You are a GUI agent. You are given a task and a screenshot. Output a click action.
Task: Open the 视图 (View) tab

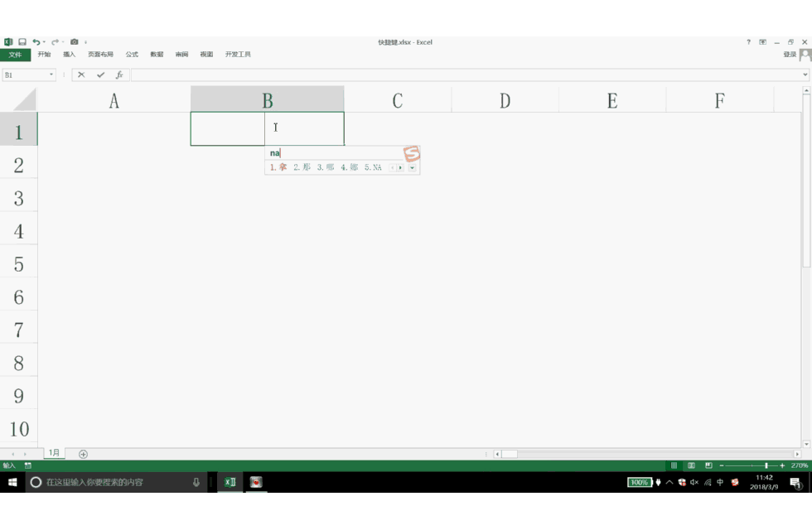coord(206,55)
